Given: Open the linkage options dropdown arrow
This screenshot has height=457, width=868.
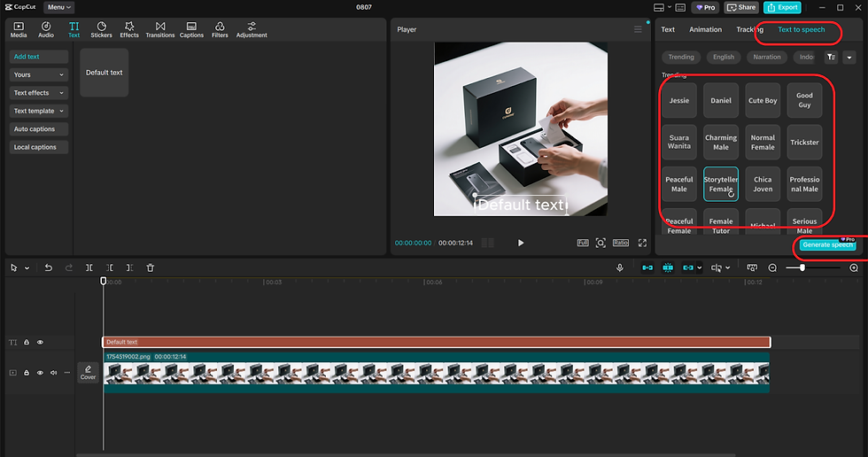Looking at the screenshot, I should (x=699, y=267).
